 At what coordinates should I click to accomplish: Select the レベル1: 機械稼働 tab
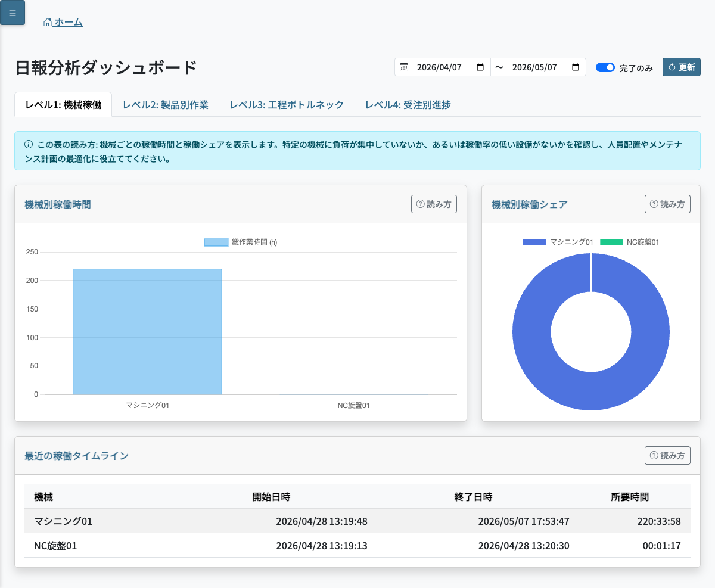[64, 105]
